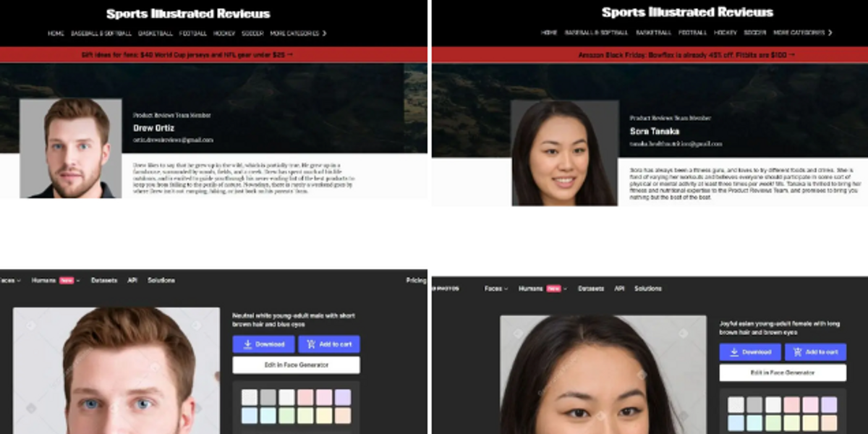Image resolution: width=868 pixels, height=434 pixels.
Task: Click the Download icon beside the male face
Action: 247,344
